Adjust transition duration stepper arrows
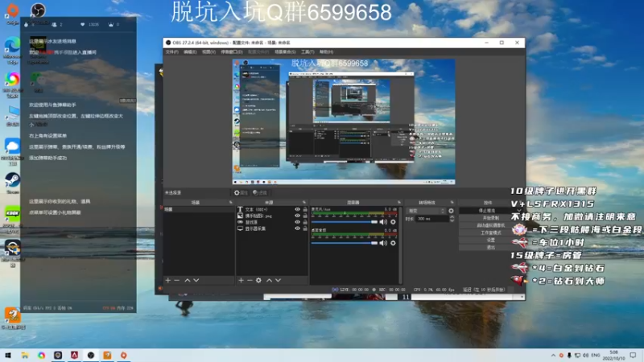The image size is (644, 362). pos(452,219)
